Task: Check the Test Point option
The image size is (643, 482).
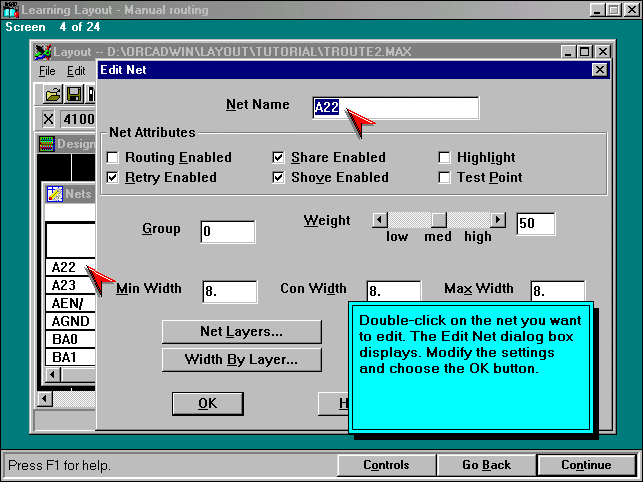Action: tap(445, 178)
